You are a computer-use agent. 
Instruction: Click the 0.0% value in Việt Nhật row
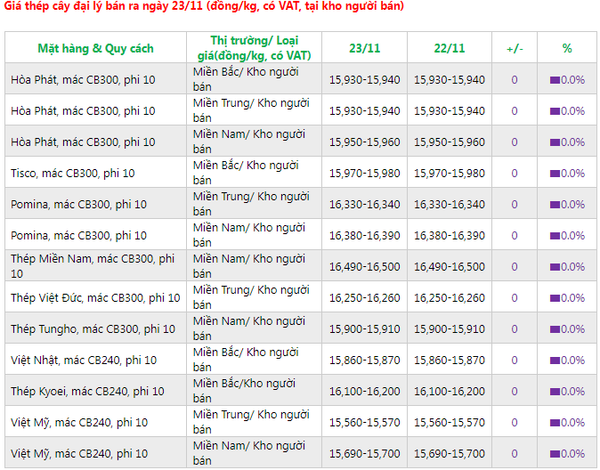click(x=573, y=361)
